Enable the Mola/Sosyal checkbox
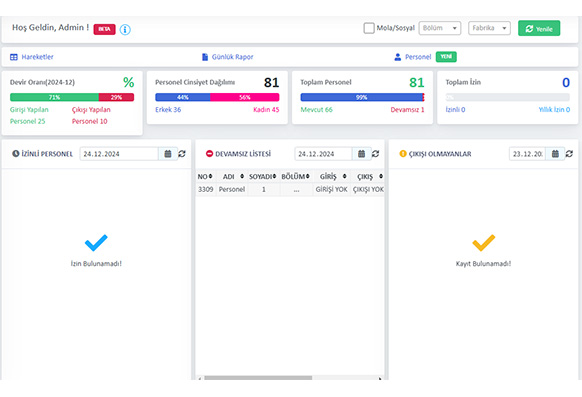582x397 pixels. pos(369,28)
